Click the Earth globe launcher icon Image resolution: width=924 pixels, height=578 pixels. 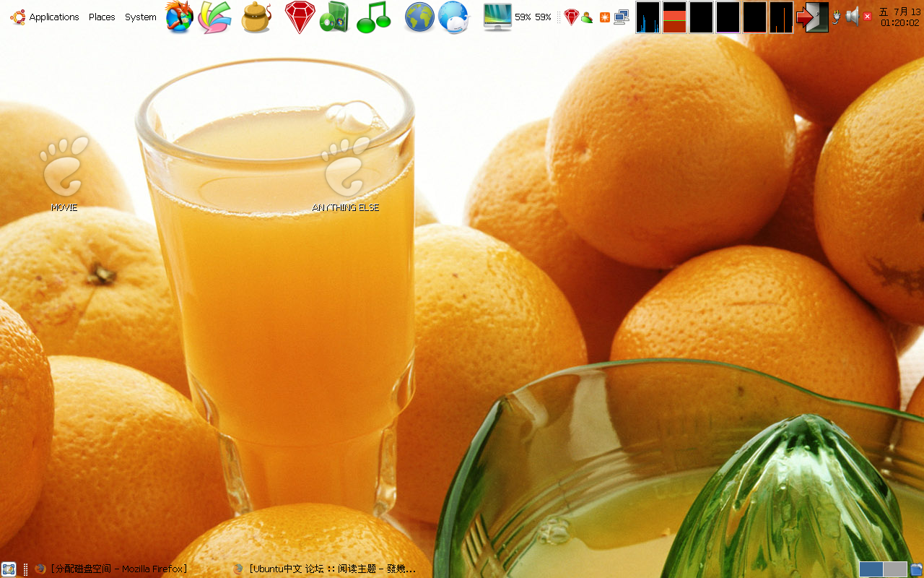point(419,17)
